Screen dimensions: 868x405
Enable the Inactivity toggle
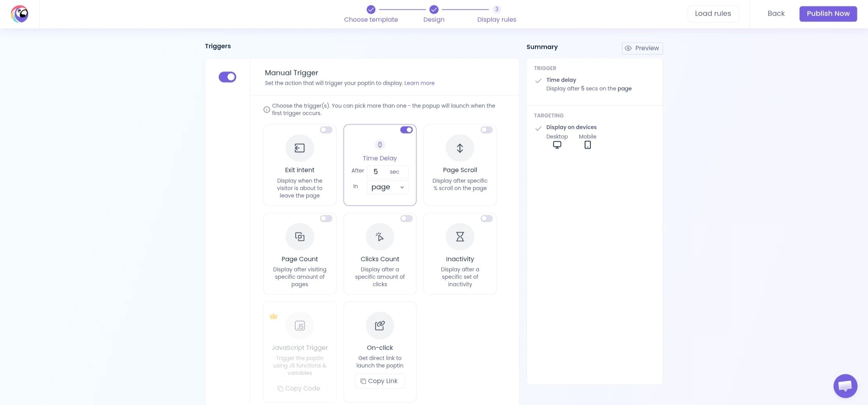point(486,218)
